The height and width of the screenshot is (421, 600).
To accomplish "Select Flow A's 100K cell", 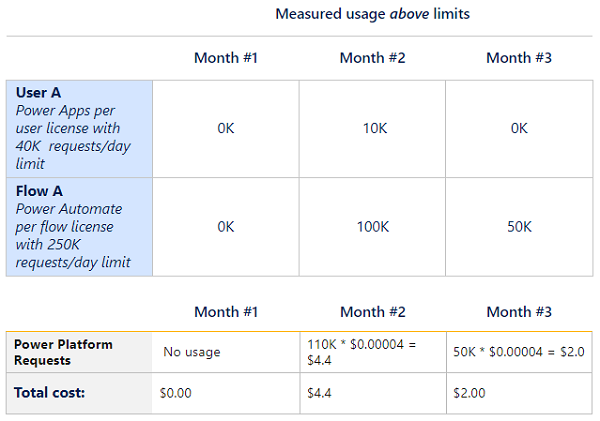I will (372, 227).
